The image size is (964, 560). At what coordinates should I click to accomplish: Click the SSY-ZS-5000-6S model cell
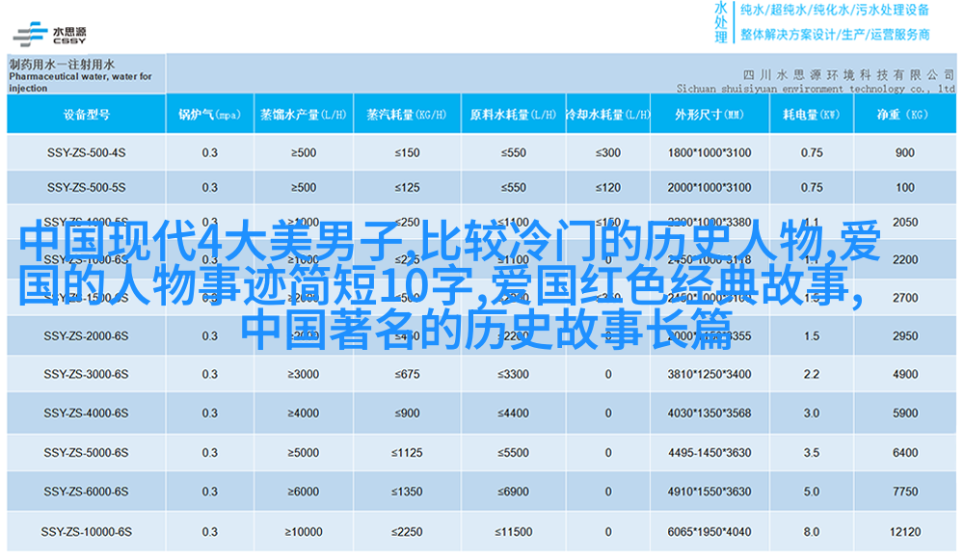click(86, 453)
